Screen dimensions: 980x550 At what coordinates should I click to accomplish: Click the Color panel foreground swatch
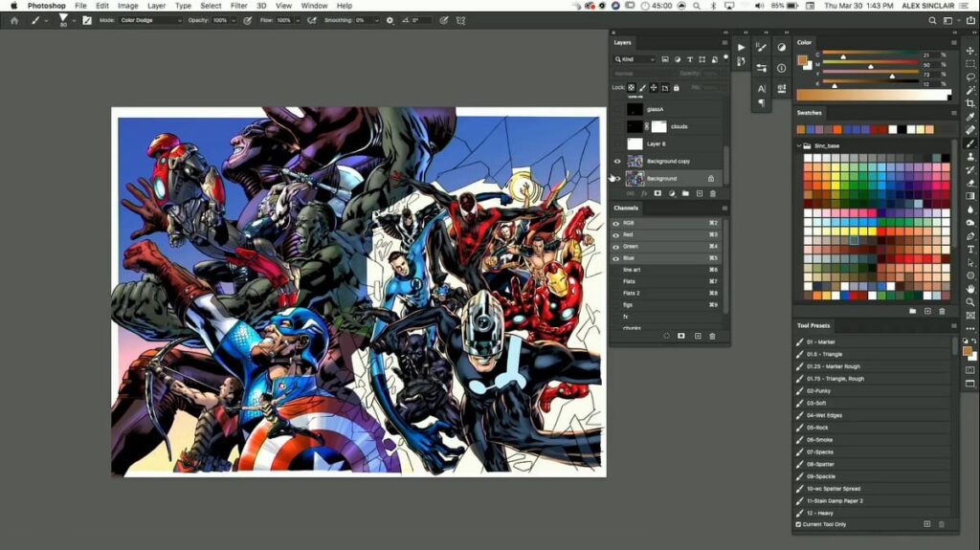802,60
